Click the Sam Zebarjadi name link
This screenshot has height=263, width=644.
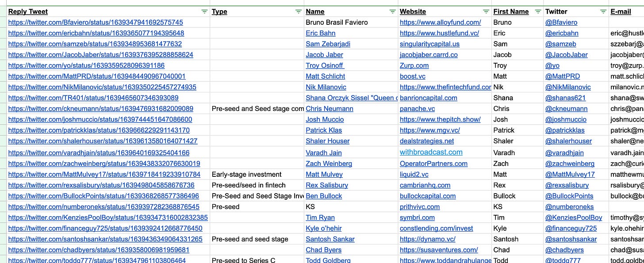coord(328,44)
